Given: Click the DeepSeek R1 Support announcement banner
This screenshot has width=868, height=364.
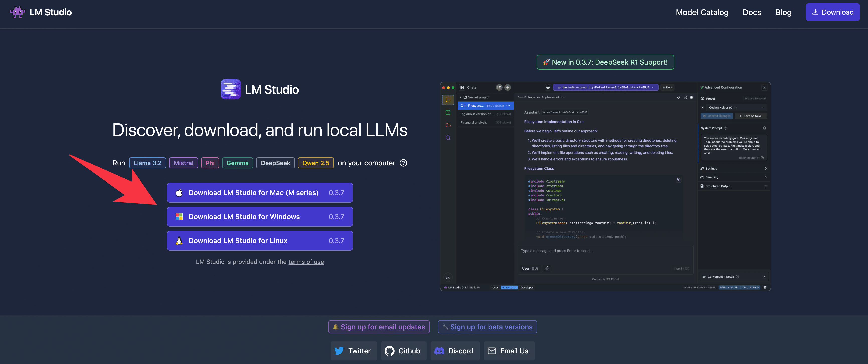Looking at the screenshot, I should coord(605,62).
